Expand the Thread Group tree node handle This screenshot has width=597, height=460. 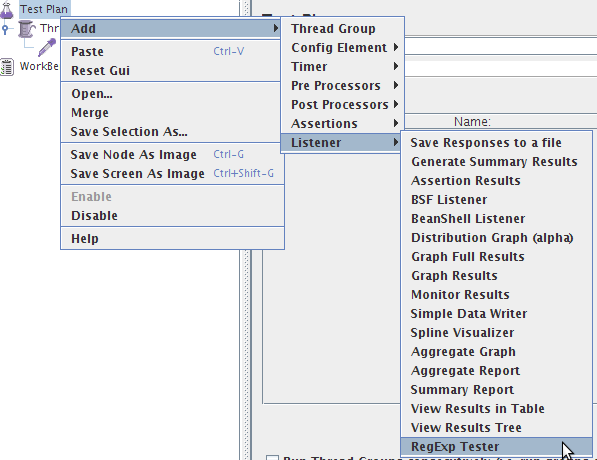pos(5,29)
